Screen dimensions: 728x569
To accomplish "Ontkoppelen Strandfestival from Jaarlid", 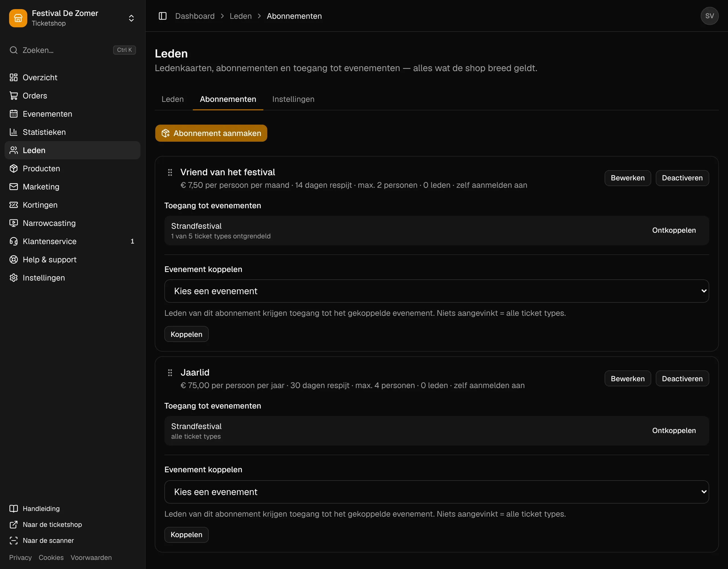I will coord(674,430).
